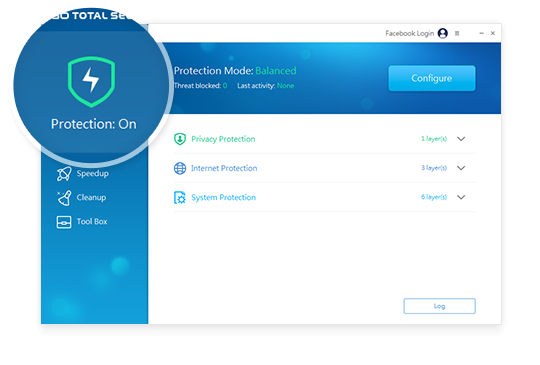540x365 pixels.
Task: Click the Last activity: None text
Action: click(266, 86)
